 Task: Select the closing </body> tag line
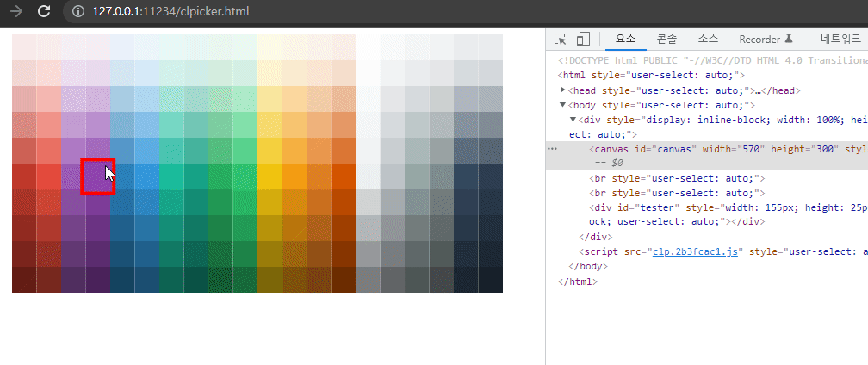coord(588,267)
